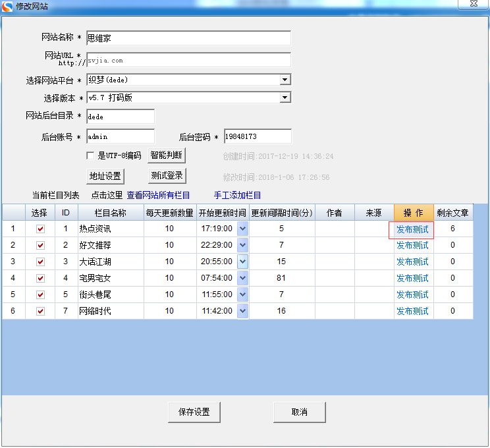This screenshot has height=448, width=490.
Task: Expand time dropdown for 17:19:00
Action: click(242, 229)
